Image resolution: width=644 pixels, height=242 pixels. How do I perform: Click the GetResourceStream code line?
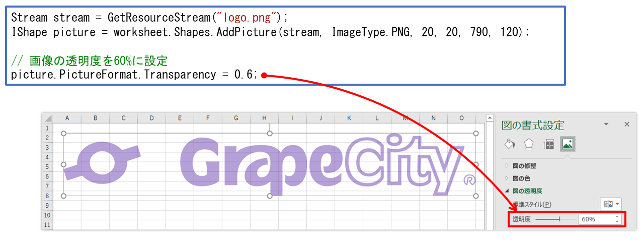point(149,18)
